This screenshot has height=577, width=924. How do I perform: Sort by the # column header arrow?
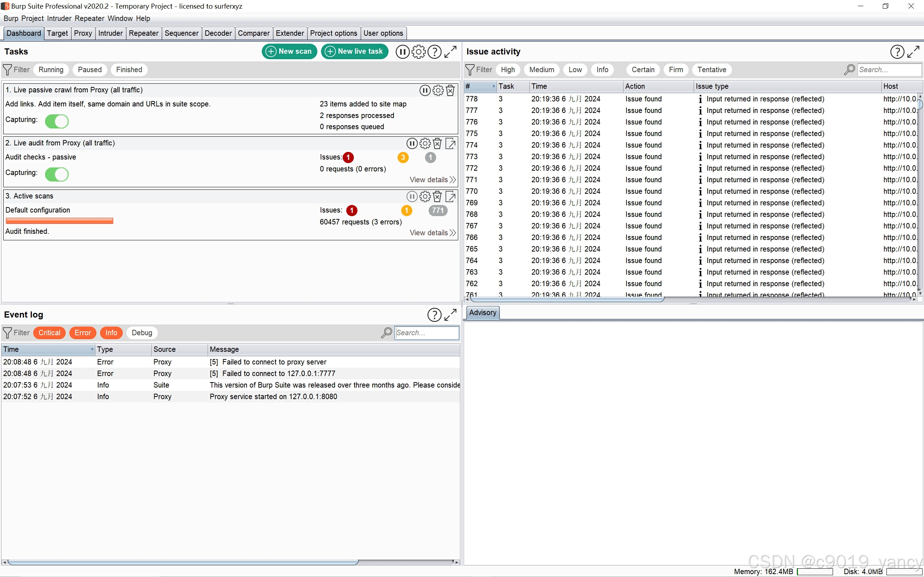[493, 86]
